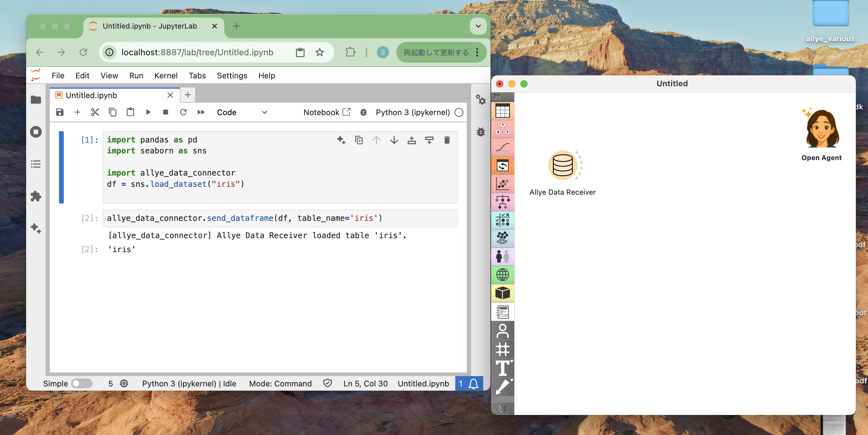The height and width of the screenshot is (435, 868).
Task: Click the restart kernel icon
Action: (183, 112)
